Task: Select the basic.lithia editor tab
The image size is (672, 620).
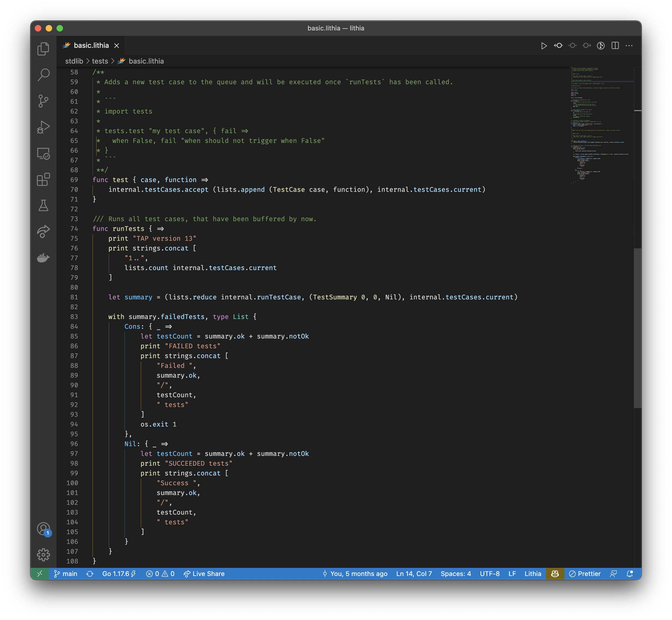Action: (90, 46)
